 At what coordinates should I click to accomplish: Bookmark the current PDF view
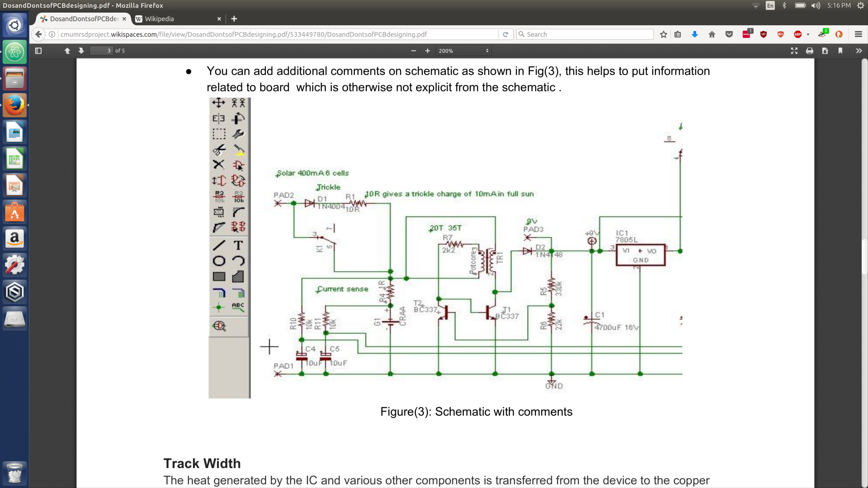pyautogui.click(x=840, y=51)
